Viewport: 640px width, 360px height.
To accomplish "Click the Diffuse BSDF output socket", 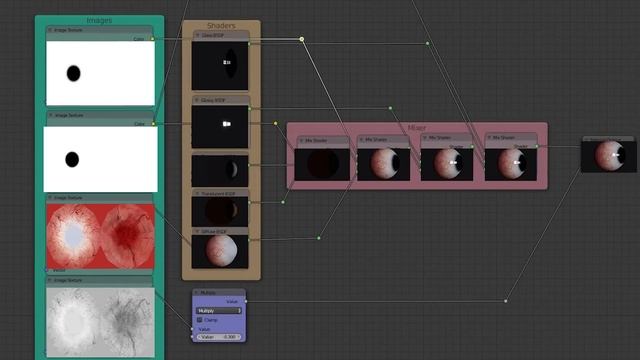I will (249, 240).
